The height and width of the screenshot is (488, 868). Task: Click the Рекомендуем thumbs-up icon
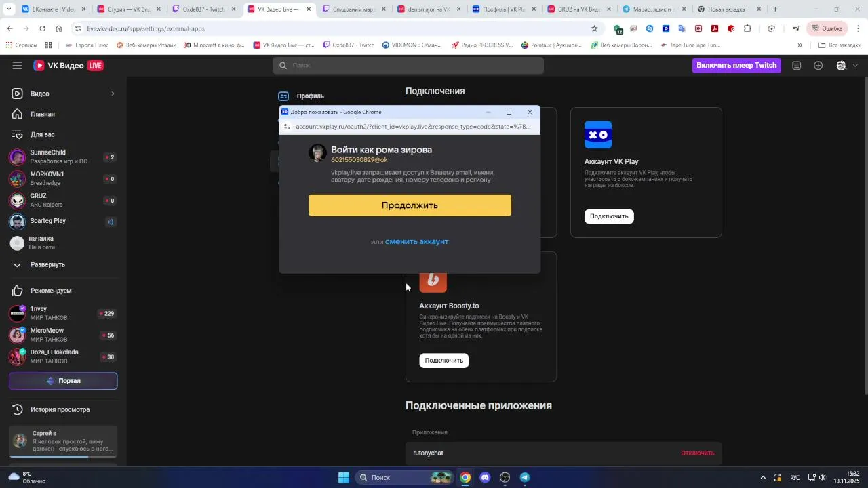[18, 291]
